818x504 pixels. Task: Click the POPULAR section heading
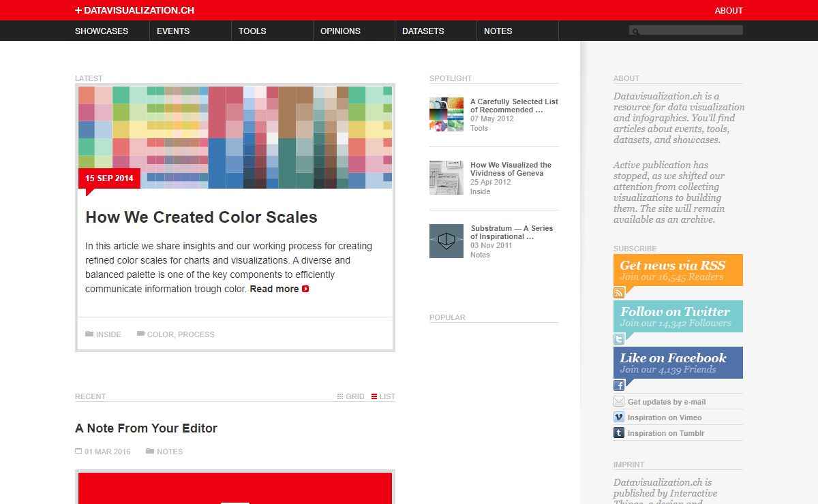click(x=447, y=317)
